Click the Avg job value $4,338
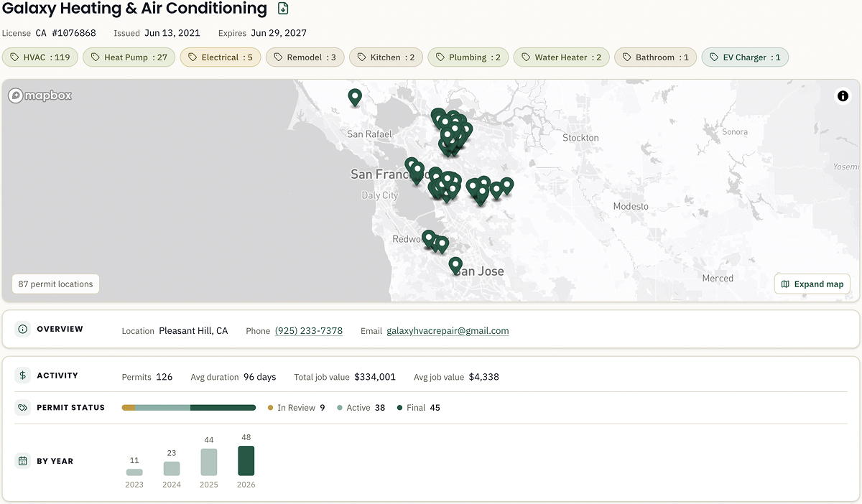The width and height of the screenshot is (862, 504). 456,377
